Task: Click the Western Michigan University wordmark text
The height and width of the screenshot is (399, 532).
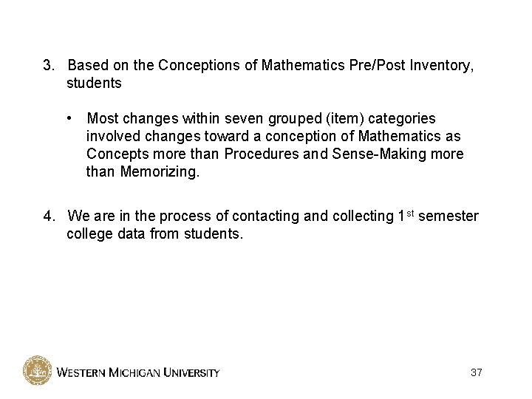Action: click(x=137, y=372)
